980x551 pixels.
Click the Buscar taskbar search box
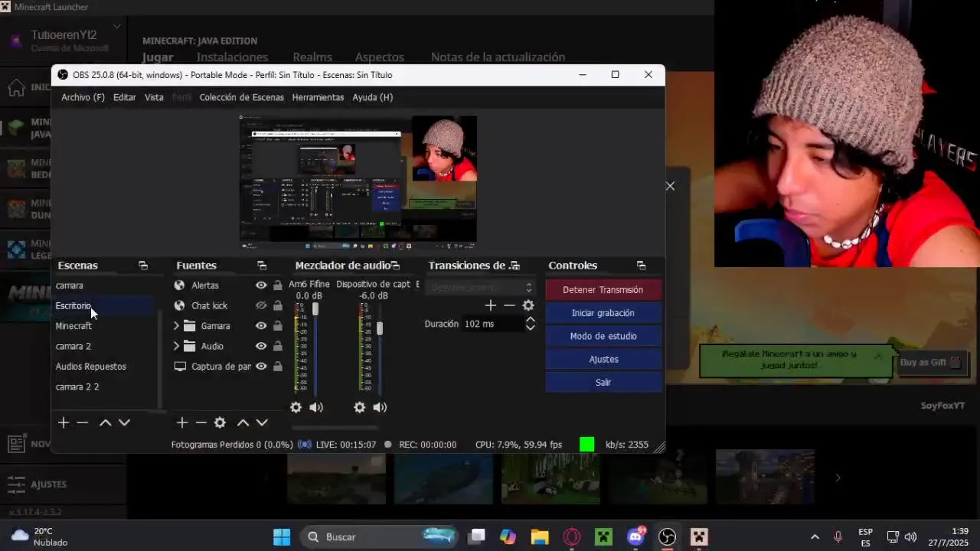point(379,537)
